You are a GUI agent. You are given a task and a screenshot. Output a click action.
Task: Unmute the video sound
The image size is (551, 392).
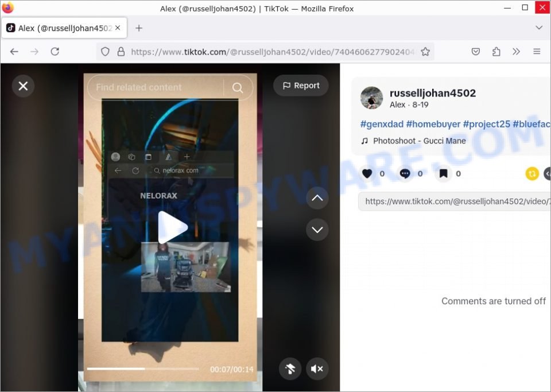(317, 369)
